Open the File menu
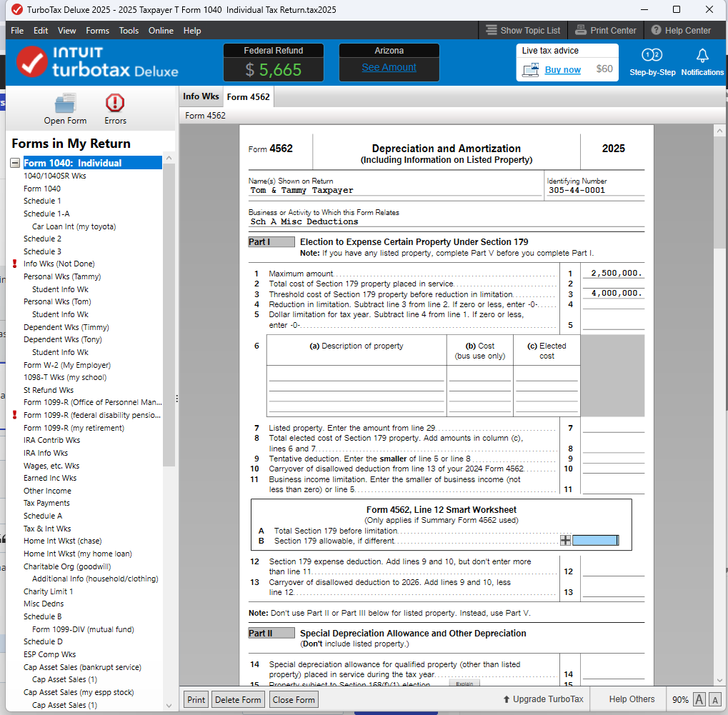Screen dimensions: 728x715 [x=17, y=31]
